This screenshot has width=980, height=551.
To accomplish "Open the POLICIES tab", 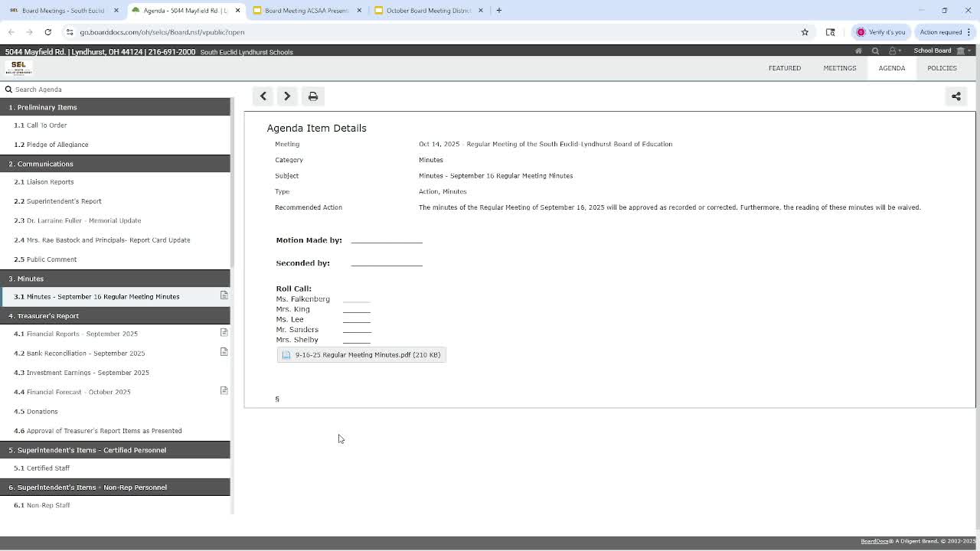I will [942, 68].
